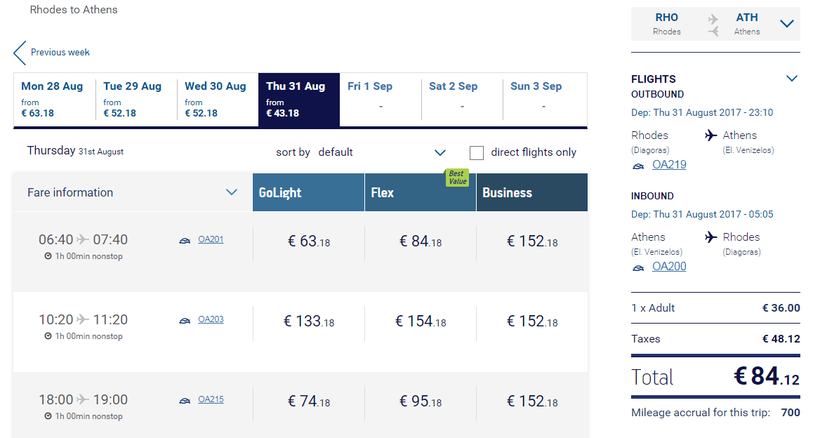This screenshot has width=820, height=438.
Task: Open the OA219 flight details link
Action: [x=669, y=165]
